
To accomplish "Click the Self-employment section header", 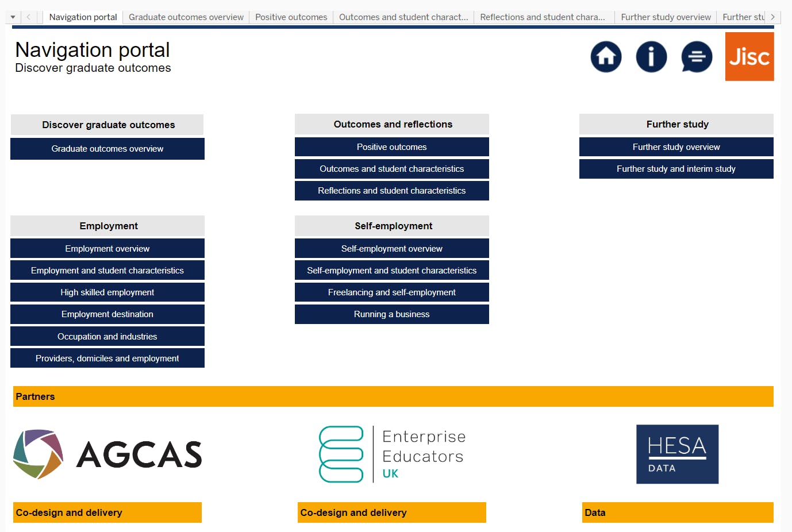I will coord(392,226).
